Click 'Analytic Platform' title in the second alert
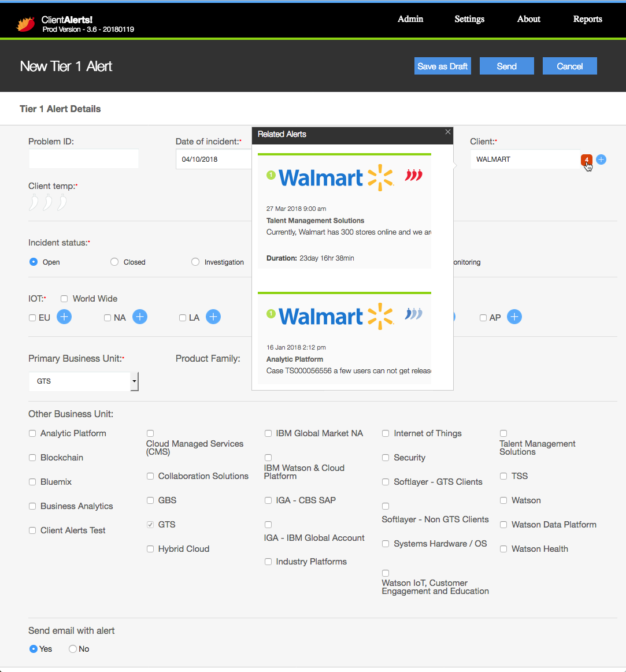Screen dimensions: 626x672 click(x=295, y=359)
